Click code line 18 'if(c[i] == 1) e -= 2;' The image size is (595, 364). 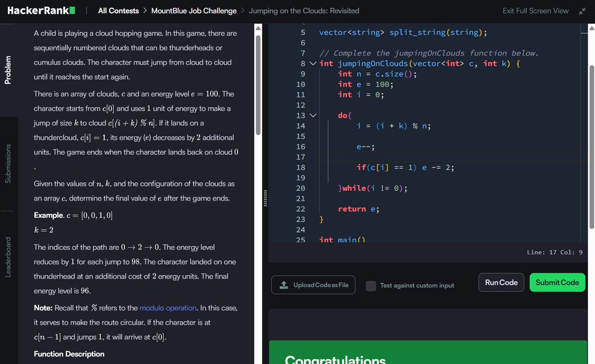[x=405, y=167]
